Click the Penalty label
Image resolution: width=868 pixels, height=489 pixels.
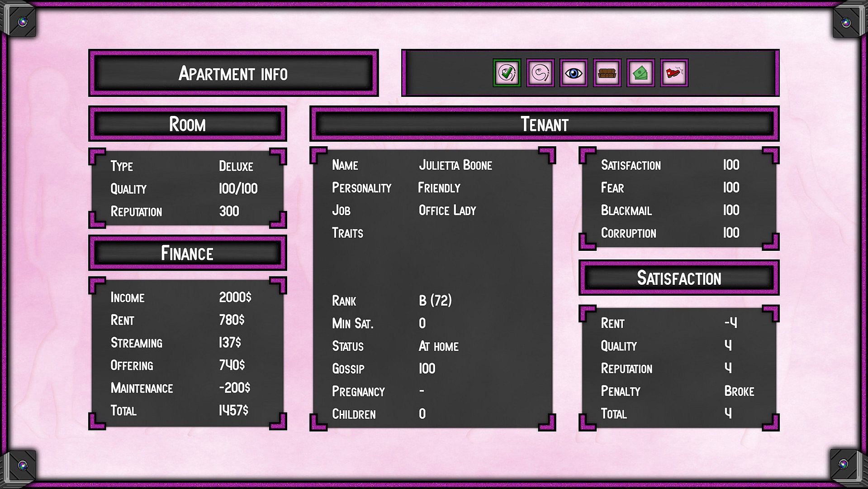point(621,391)
